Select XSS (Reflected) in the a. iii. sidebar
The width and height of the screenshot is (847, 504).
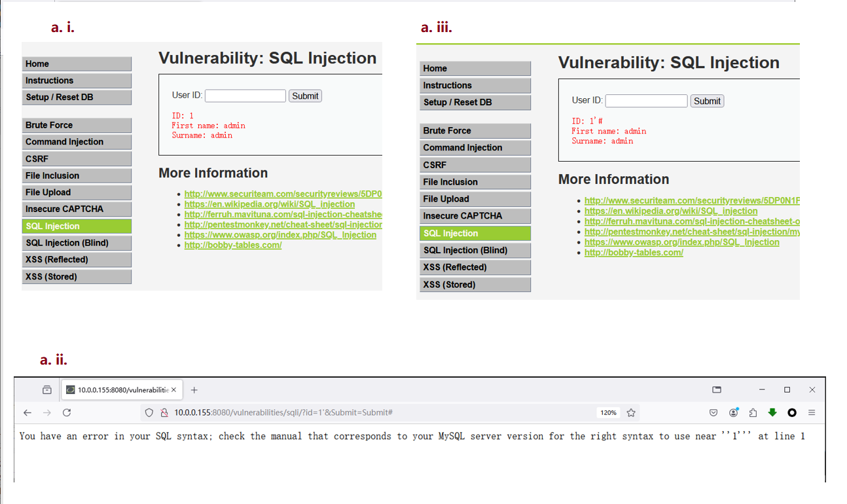point(475,267)
